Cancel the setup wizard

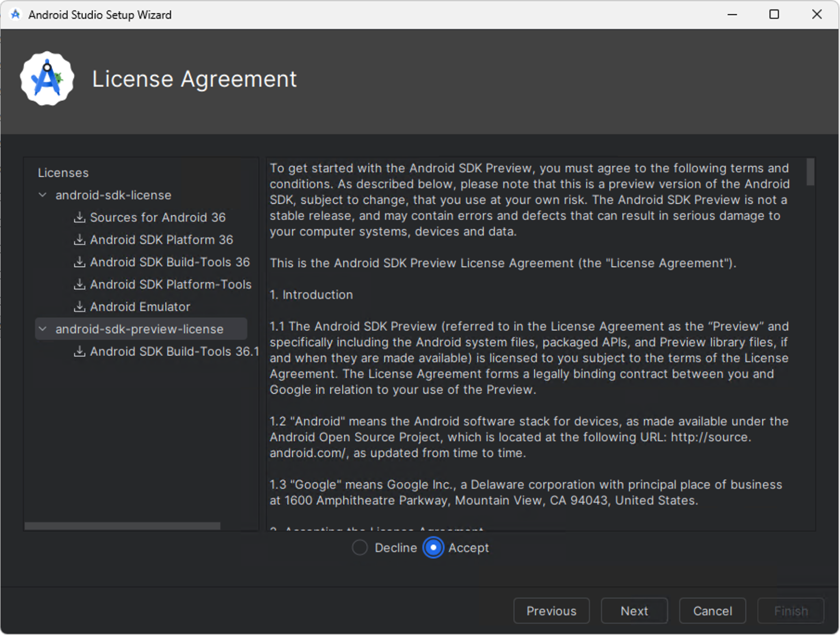pyautogui.click(x=712, y=611)
